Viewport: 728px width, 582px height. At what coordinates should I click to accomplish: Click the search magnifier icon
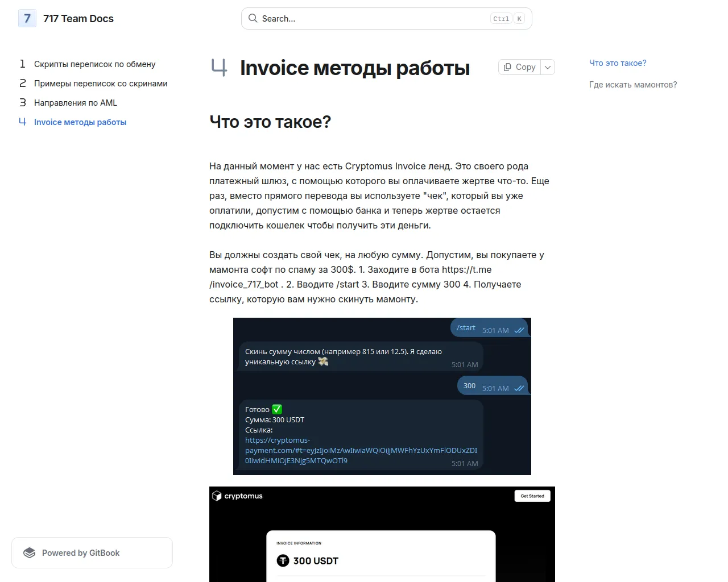coord(253,18)
